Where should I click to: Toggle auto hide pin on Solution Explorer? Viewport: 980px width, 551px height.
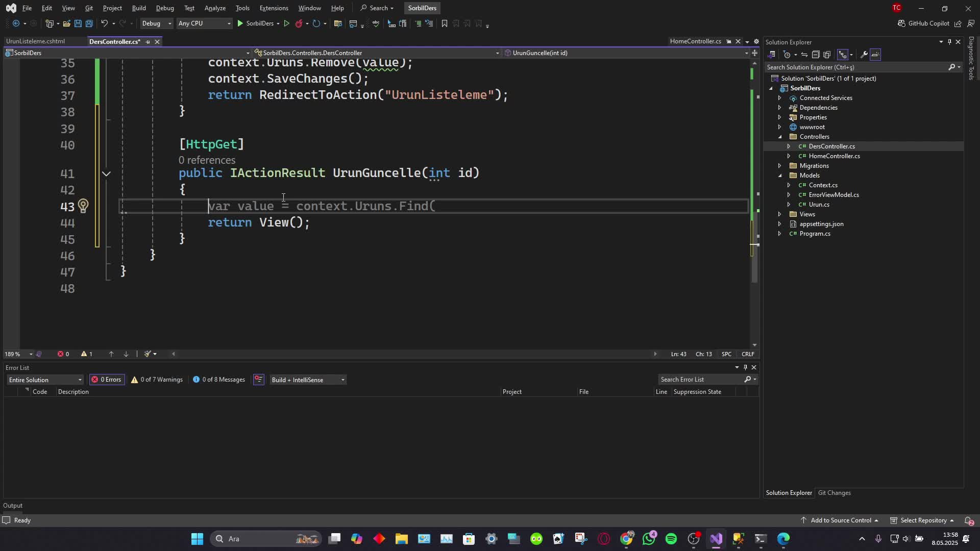949,42
